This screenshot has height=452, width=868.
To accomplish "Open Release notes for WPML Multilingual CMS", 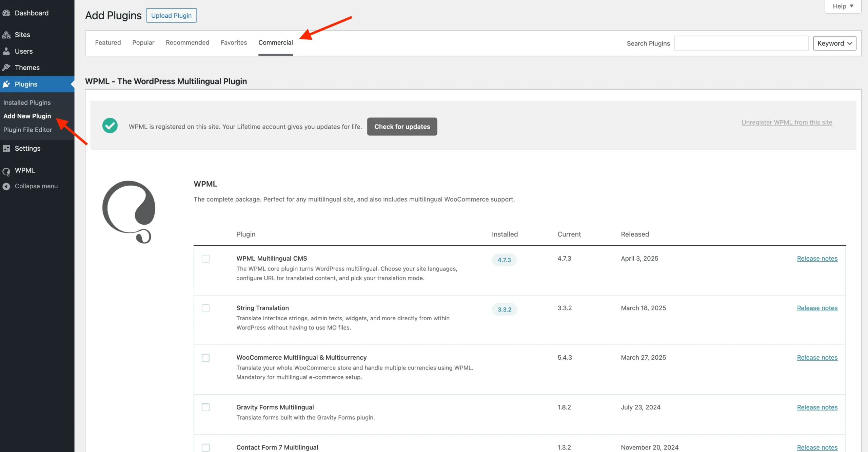I will (x=817, y=259).
